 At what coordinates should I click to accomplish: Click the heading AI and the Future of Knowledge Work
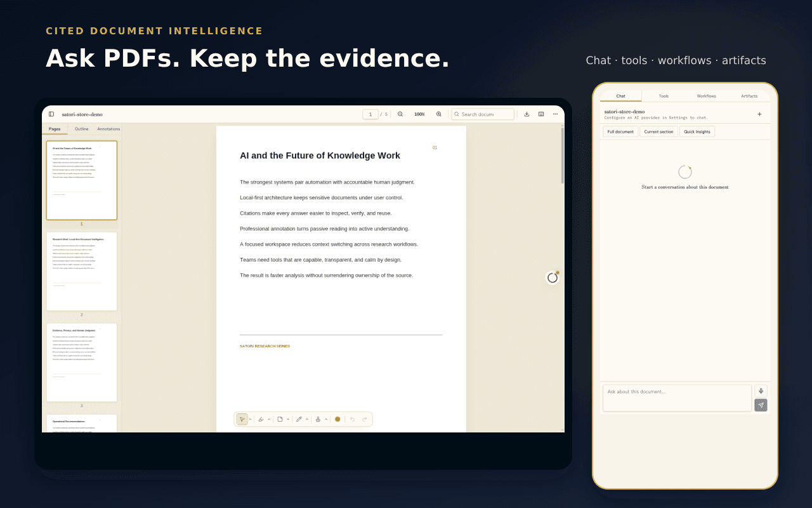point(320,156)
